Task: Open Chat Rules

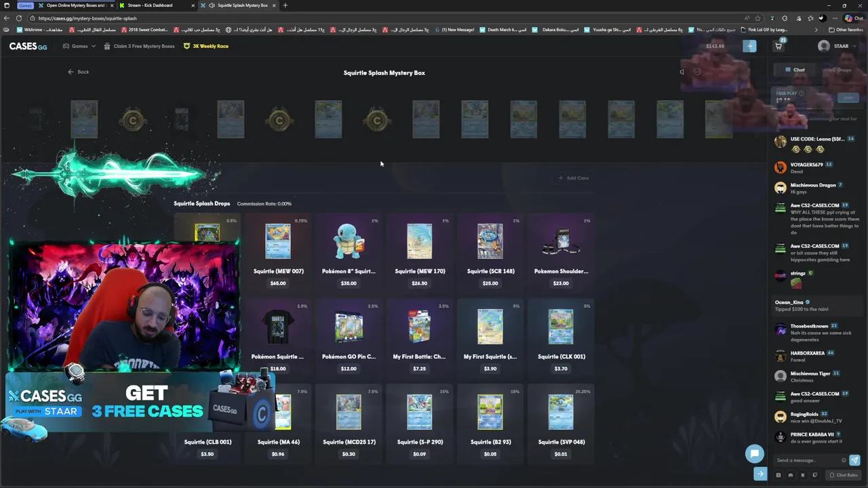Action: [844, 475]
